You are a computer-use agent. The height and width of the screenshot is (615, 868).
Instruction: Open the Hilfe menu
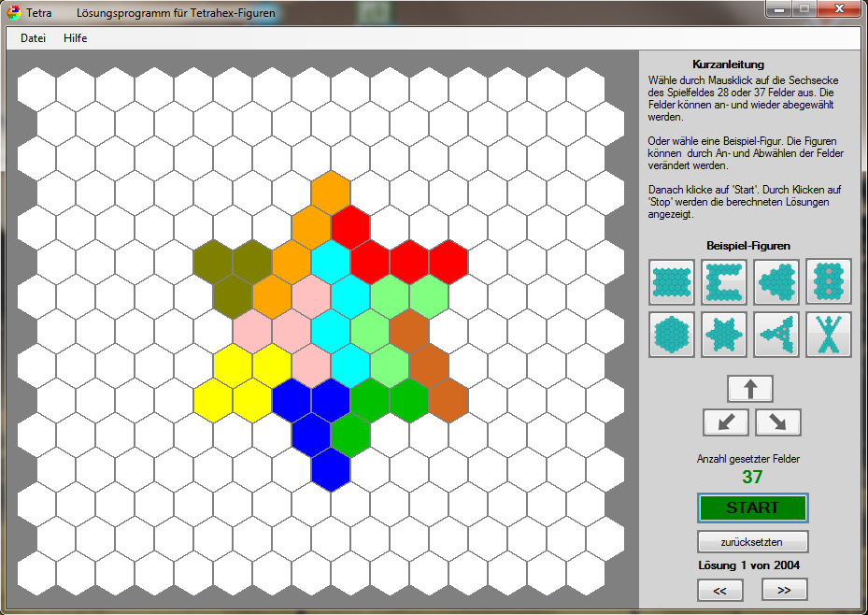point(76,38)
